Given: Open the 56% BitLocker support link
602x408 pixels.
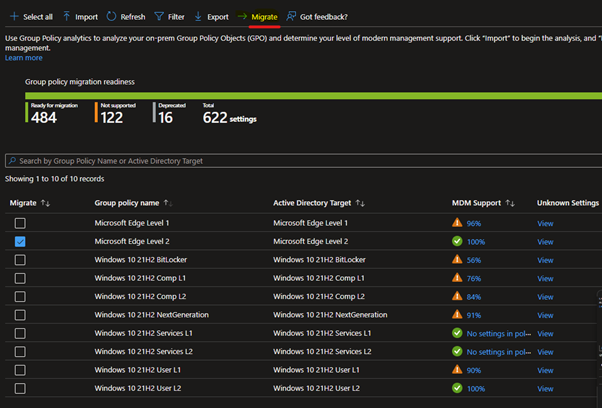Looking at the screenshot, I should tap(474, 260).
